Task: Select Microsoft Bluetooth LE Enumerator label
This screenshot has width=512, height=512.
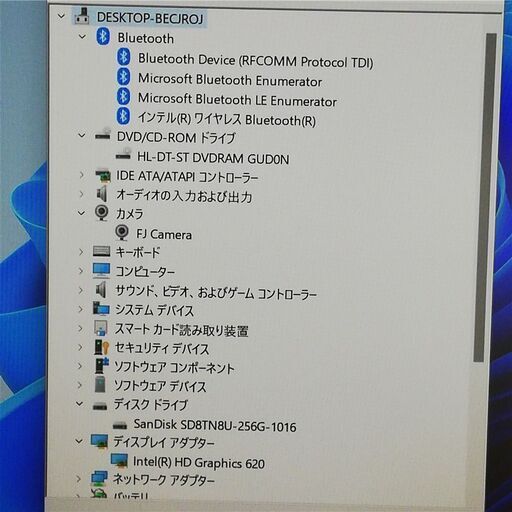Action: 237,99
